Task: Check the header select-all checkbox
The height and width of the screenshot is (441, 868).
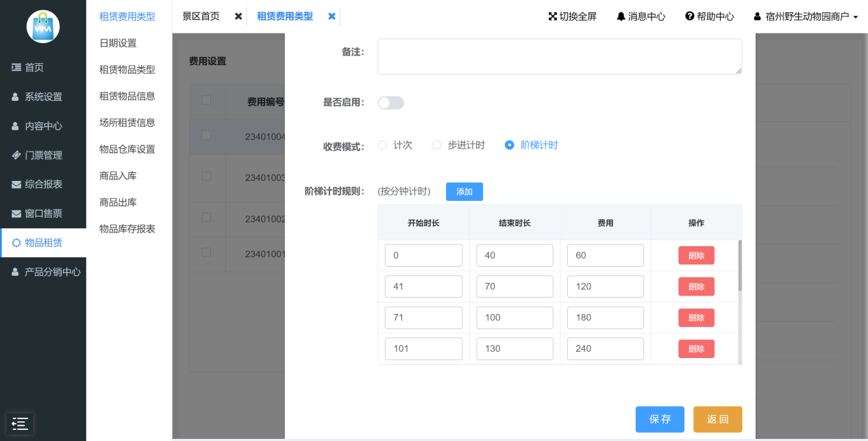Action: pyautogui.click(x=206, y=100)
